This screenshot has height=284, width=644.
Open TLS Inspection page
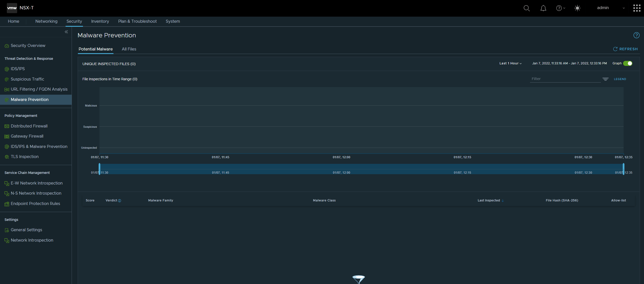(25, 157)
